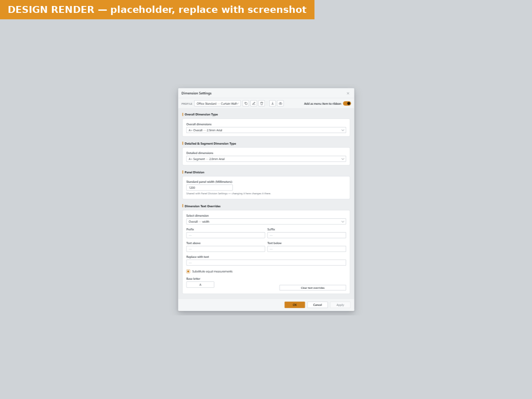Click the Panel Division heading

coord(194,172)
